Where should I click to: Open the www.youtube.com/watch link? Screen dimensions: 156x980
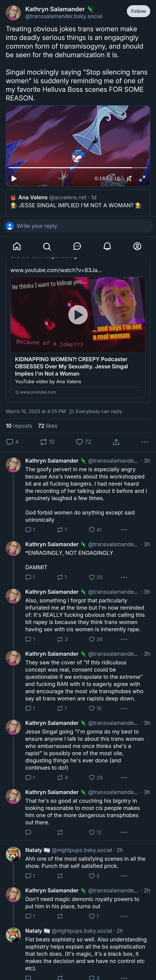pyautogui.click(x=56, y=270)
